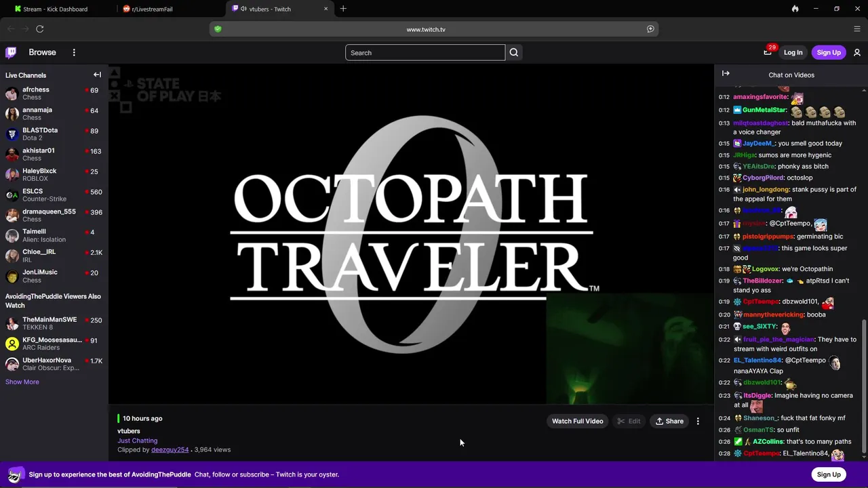Open a new browser tab

point(343,9)
